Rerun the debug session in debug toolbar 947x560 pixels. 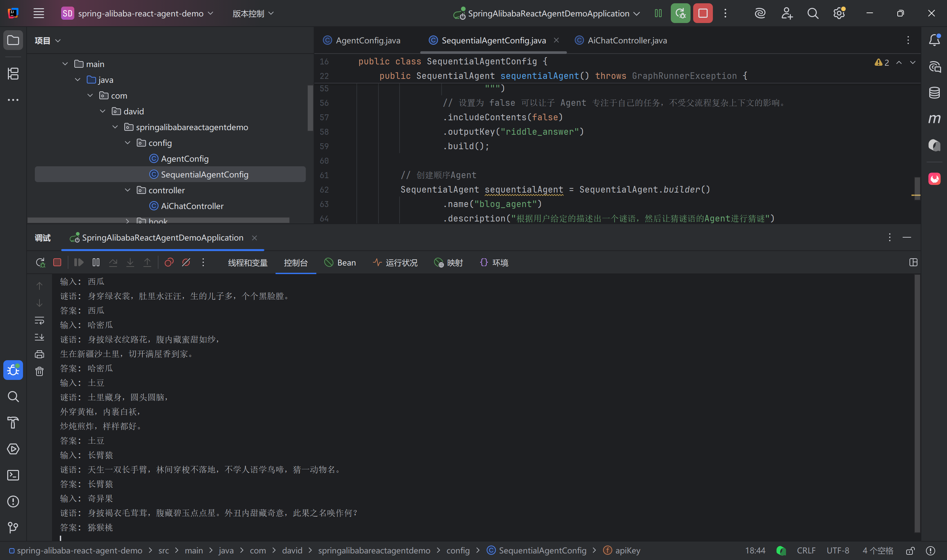(40, 262)
